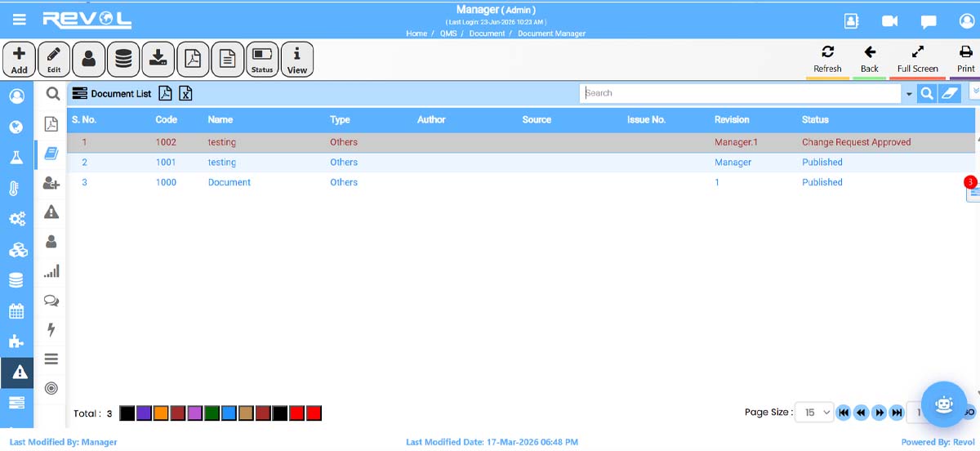Open the thermometer icon in left sidebar

click(x=14, y=188)
